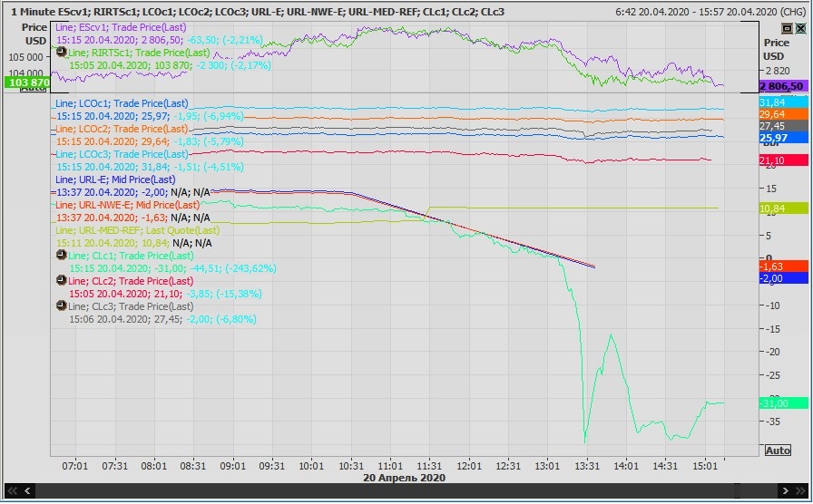Select the green -31,00 price tag

(x=783, y=403)
